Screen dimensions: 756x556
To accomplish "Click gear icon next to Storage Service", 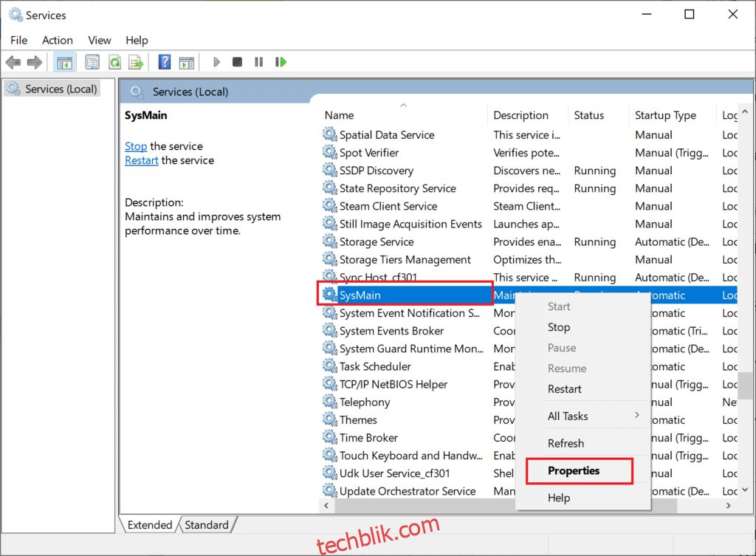I will [x=330, y=241].
